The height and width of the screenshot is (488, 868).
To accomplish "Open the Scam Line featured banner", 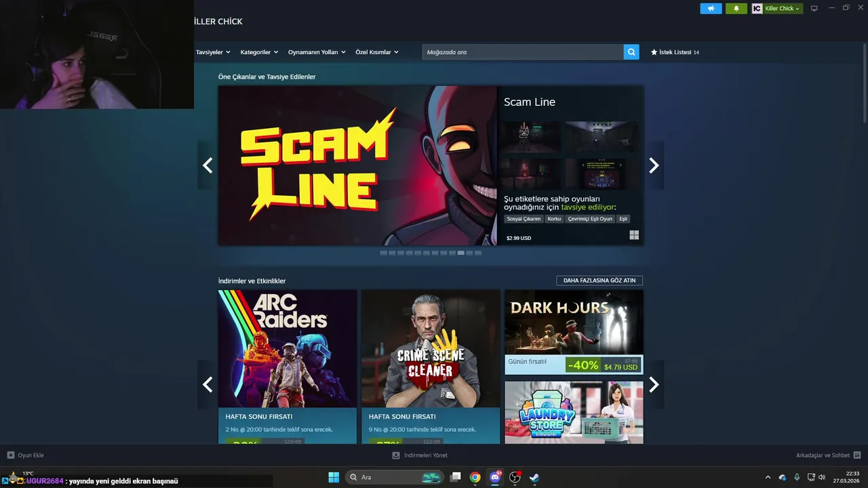I will [x=357, y=165].
